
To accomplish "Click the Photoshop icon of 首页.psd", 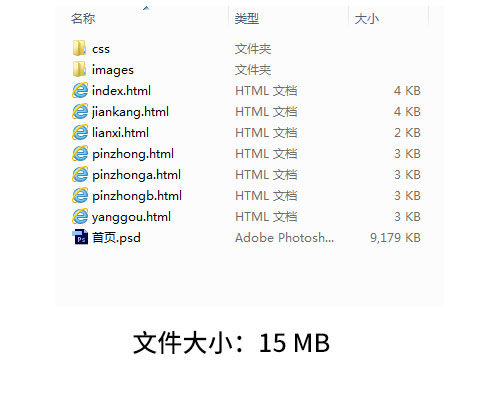I will [80, 237].
